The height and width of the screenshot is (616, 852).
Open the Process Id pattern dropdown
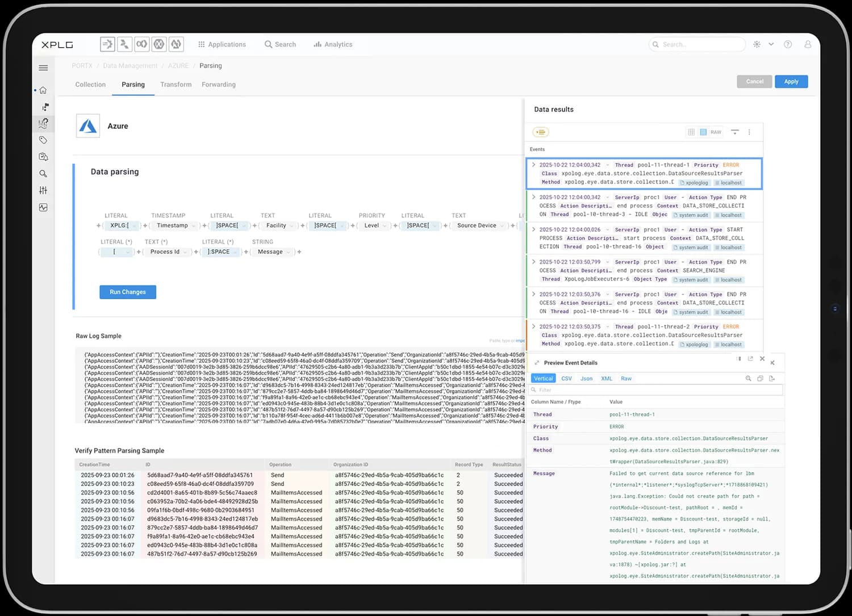[167, 252]
